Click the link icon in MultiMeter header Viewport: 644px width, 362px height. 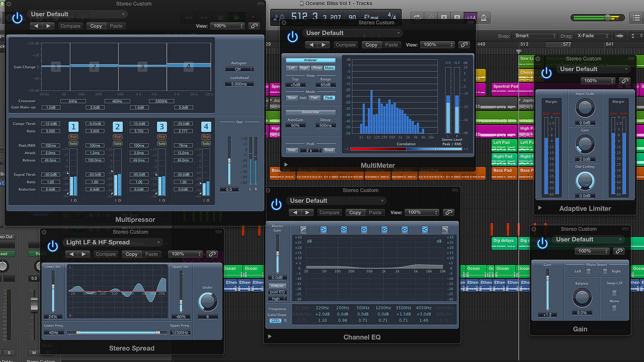pos(464,45)
